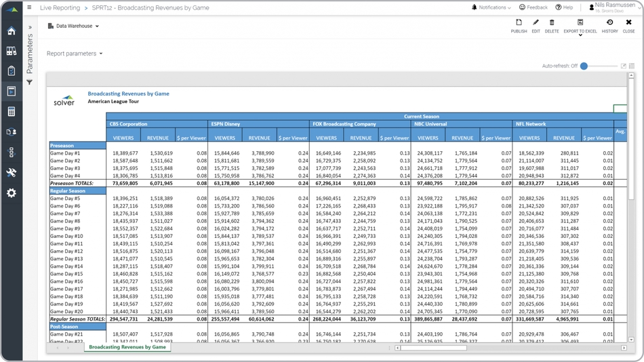Click the Help button in top bar
The height and width of the screenshot is (362, 644).
564,7
